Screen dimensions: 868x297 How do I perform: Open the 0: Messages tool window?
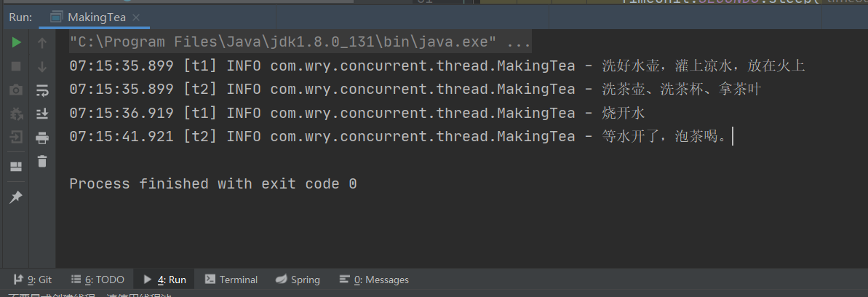[374, 280]
